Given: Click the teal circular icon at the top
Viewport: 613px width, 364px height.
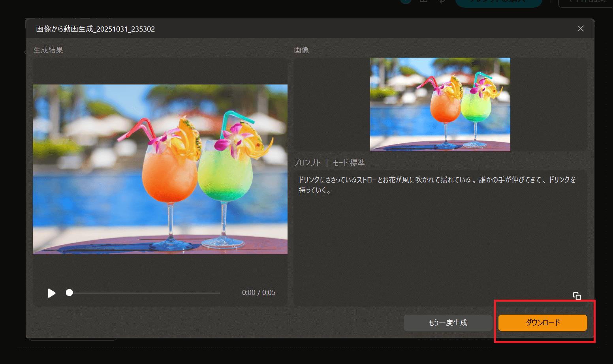Looking at the screenshot, I should pos(406,2).
